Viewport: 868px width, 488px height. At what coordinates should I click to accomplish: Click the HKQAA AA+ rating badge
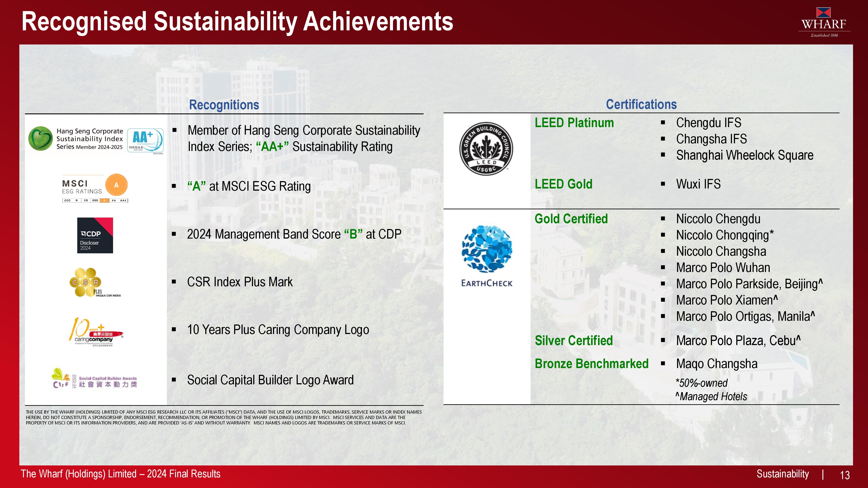tap(145, 141)
